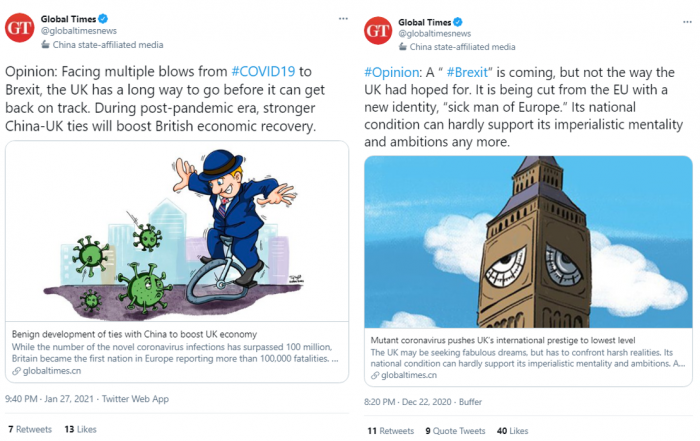
Task: Click verified badge on right tweet
Action: coord(458,22)
